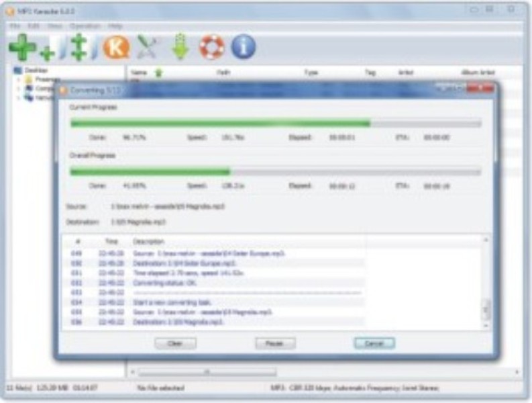Click the green sort arrow beside Name column
Screen dimensions: 532x403
158,73
